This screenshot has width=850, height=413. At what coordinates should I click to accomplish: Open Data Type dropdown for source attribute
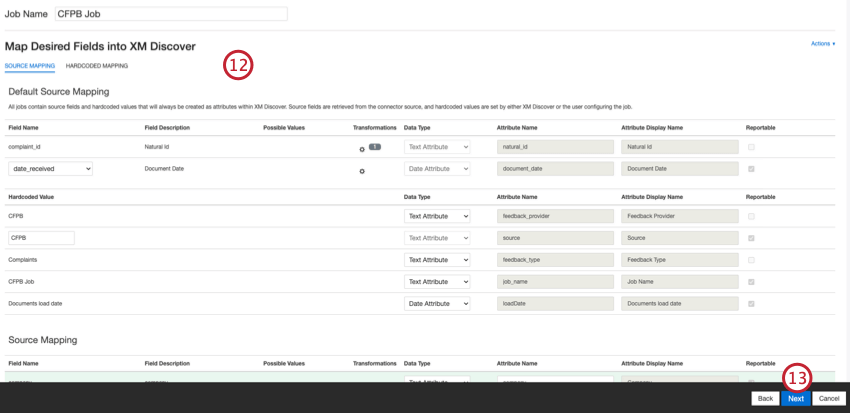(437, 238)
